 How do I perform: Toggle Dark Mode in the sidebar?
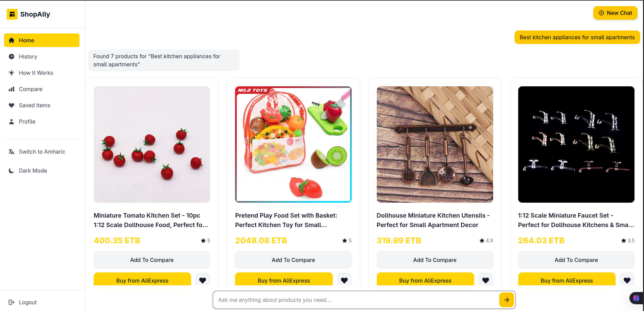click(33, 171)
